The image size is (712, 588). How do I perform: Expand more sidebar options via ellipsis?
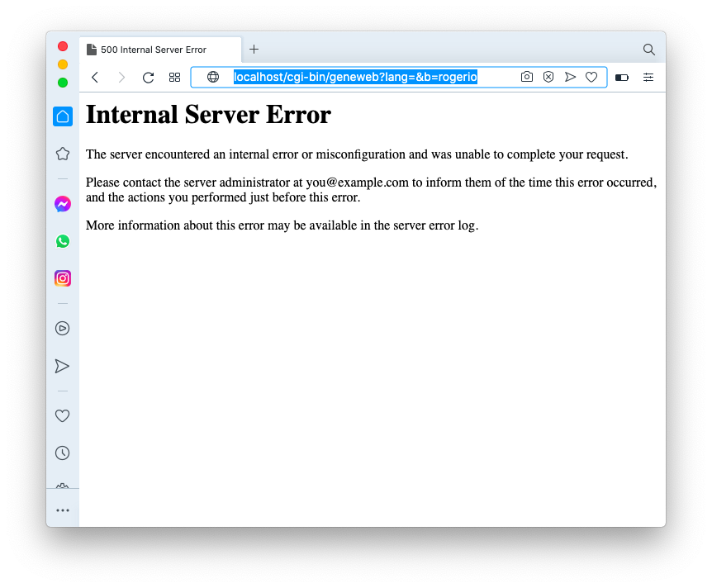pyautogui.click(x=62, y=510)
